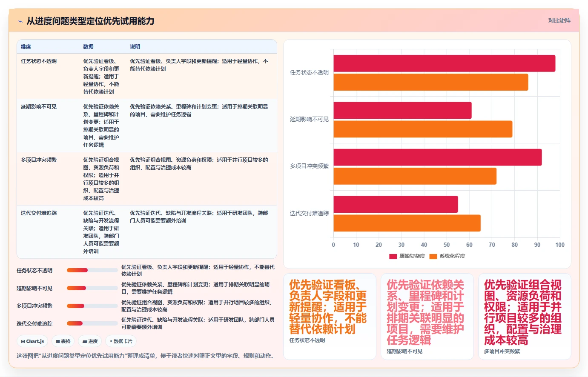This screenshot has height=377, width=588.
Task: Open the orange data card 优先验证看板
Action: (x=330, y=317)
